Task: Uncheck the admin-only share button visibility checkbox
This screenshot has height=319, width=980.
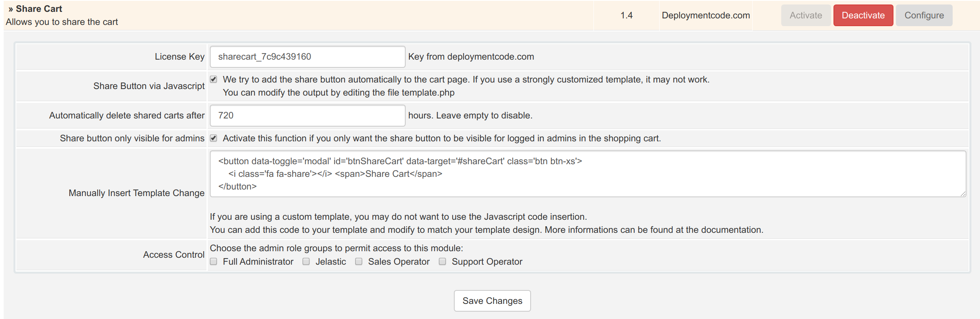Action: 213,138
